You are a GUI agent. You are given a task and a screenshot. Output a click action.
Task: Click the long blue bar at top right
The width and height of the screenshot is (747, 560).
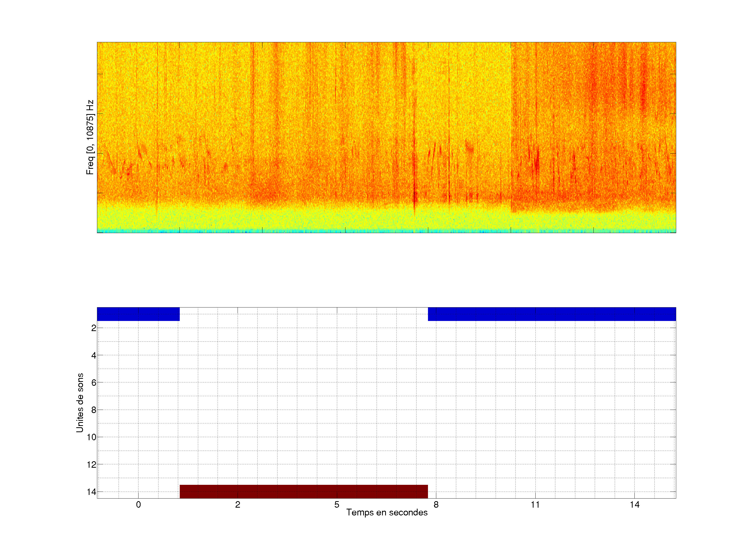coord(552,314)
